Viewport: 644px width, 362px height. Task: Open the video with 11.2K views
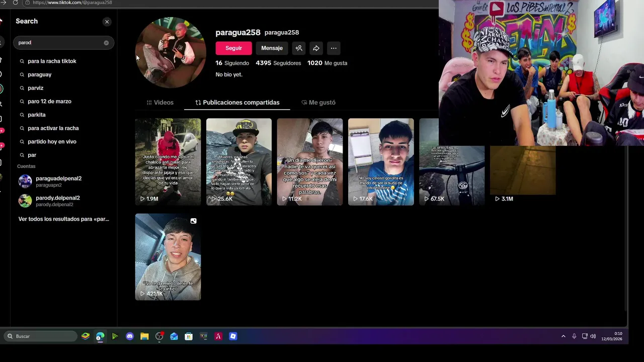click(x=310, y=162)
